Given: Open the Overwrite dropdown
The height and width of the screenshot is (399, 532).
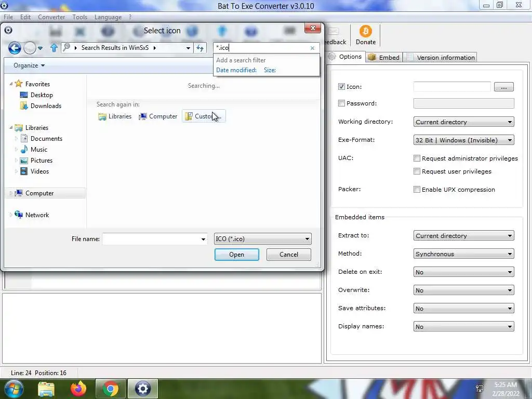Looking at the screenshot, I should (x=463, y=290).
